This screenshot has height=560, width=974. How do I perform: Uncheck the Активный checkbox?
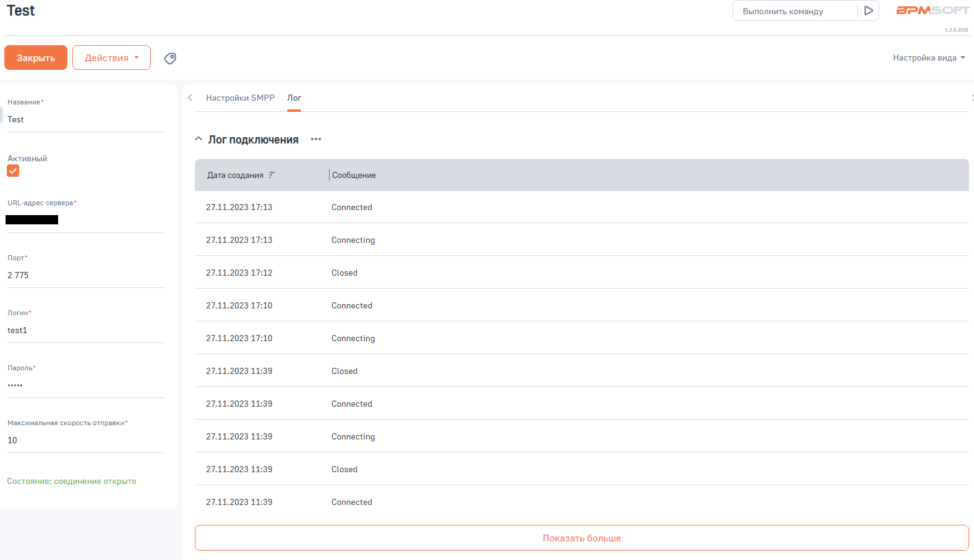tap(13, 171)
